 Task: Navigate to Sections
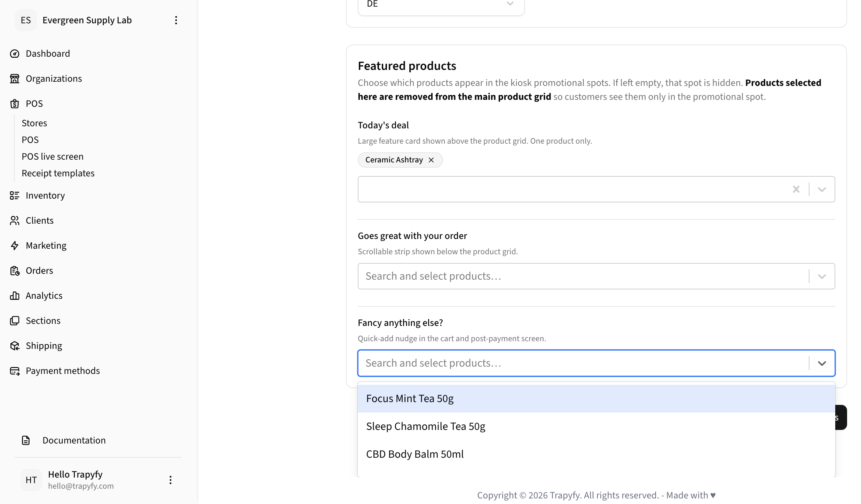43,321
